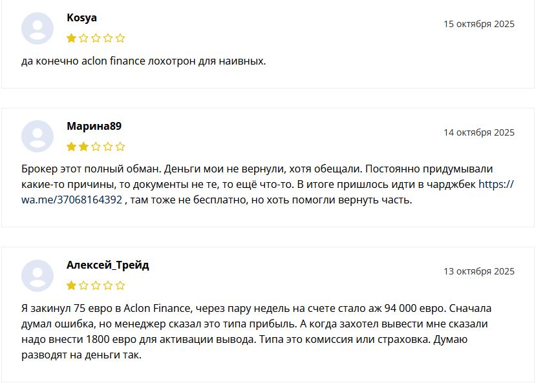This screenshot has height=392, width=536.
Task: Click the last star in Алексей_Трейд's rating
Action: [120, 285]
